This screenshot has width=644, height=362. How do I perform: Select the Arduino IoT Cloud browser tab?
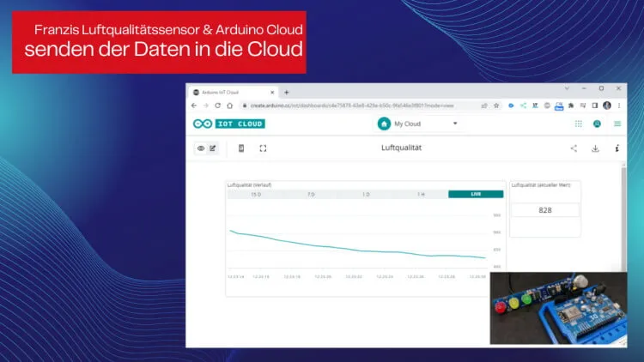(233, 93)
